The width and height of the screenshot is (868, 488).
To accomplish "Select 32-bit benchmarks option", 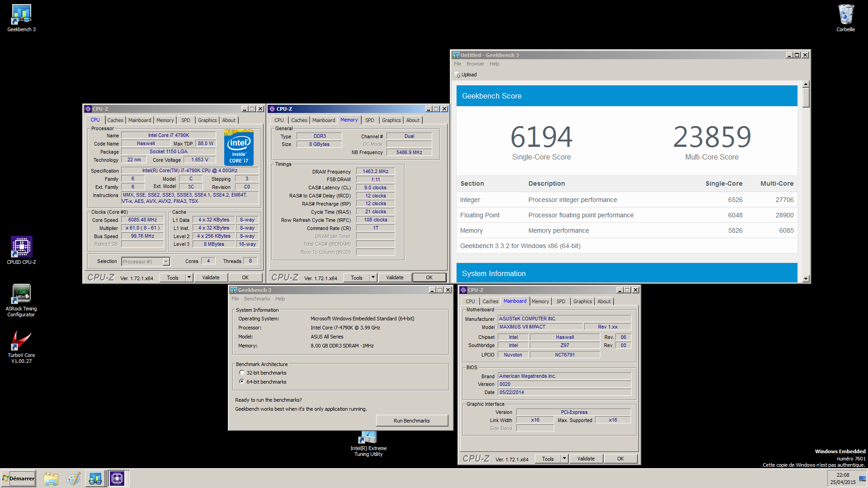I will [242, 373].
